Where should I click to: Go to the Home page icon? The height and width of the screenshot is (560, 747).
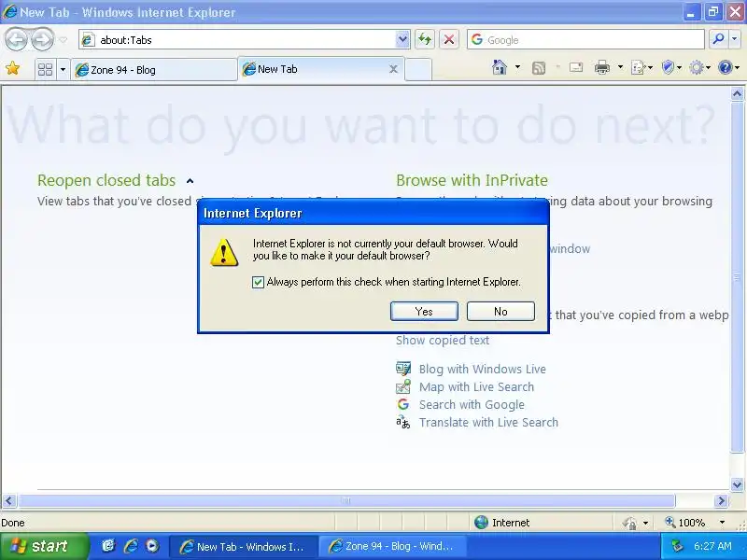500,67
